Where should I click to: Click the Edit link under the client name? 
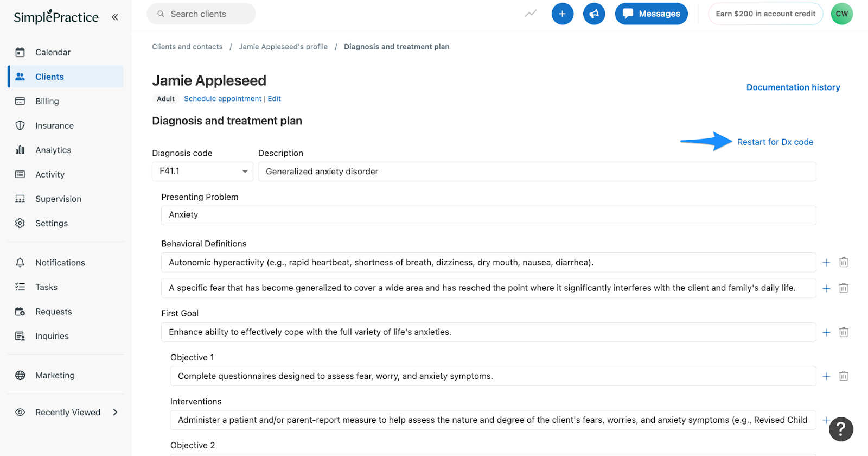(274, 99)
